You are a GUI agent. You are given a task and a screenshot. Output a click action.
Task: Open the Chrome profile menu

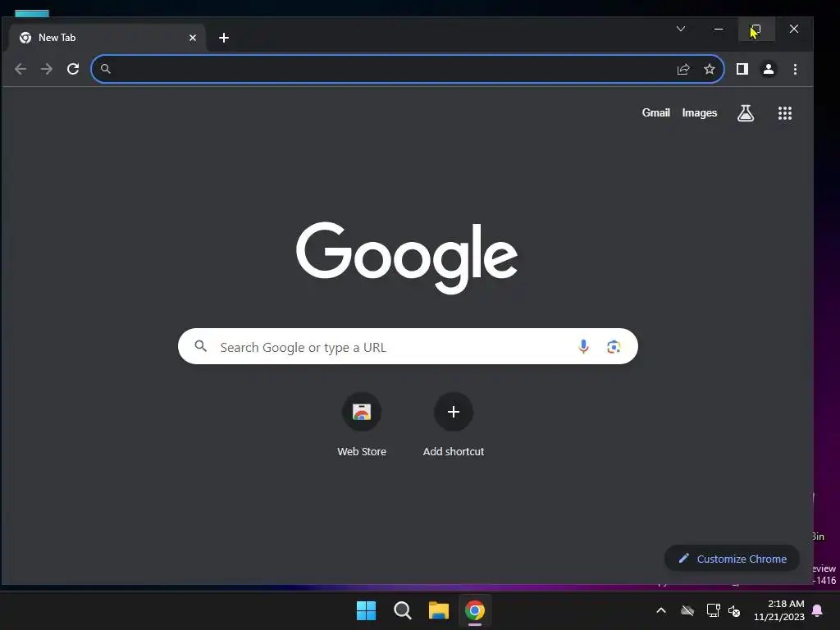[768, 69]
